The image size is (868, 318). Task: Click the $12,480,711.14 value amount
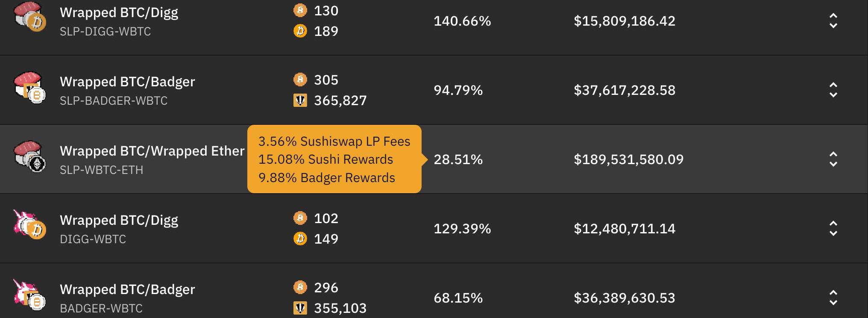[x=625, y=229]
